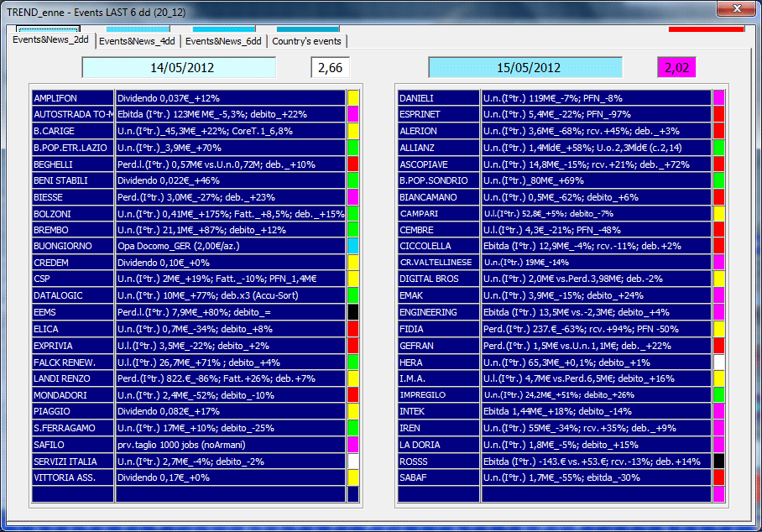This screenshot has width=762, height=532.
Task: Select the LA DORIA company cell
Action: pyautogui.click(x=438, y=444)
